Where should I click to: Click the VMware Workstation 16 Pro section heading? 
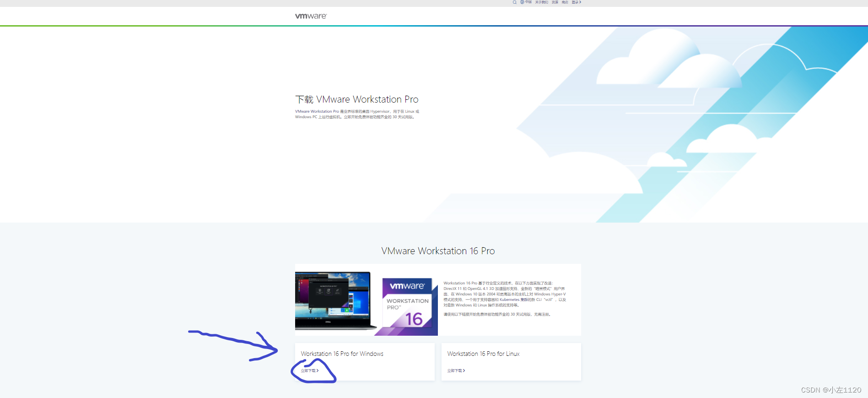point(438,251)
